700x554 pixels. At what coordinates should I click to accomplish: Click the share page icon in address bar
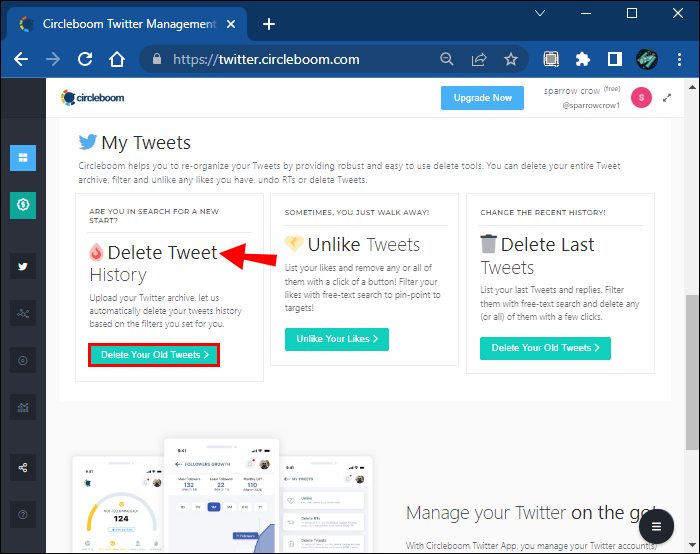coord(479,59)
